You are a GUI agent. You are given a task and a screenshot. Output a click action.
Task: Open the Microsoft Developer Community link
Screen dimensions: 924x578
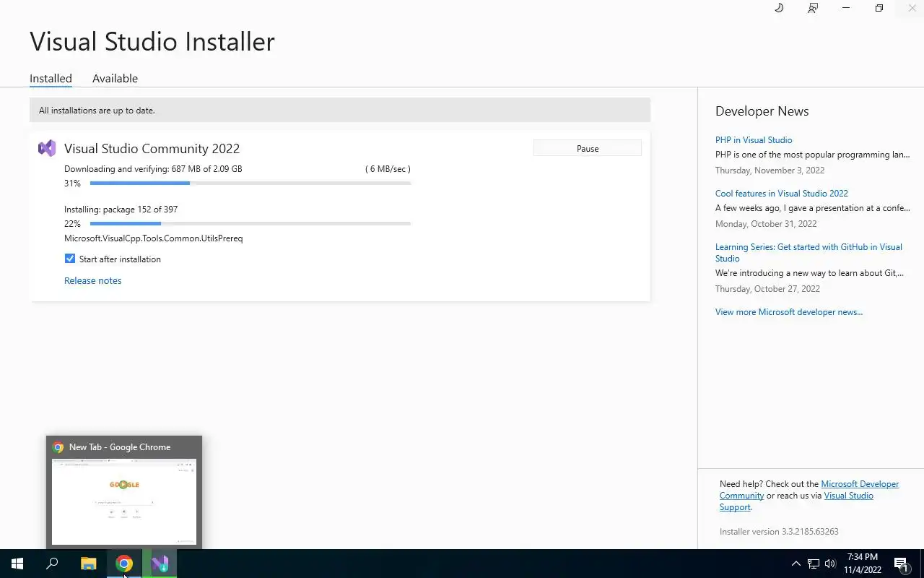[x=809, y=490]
